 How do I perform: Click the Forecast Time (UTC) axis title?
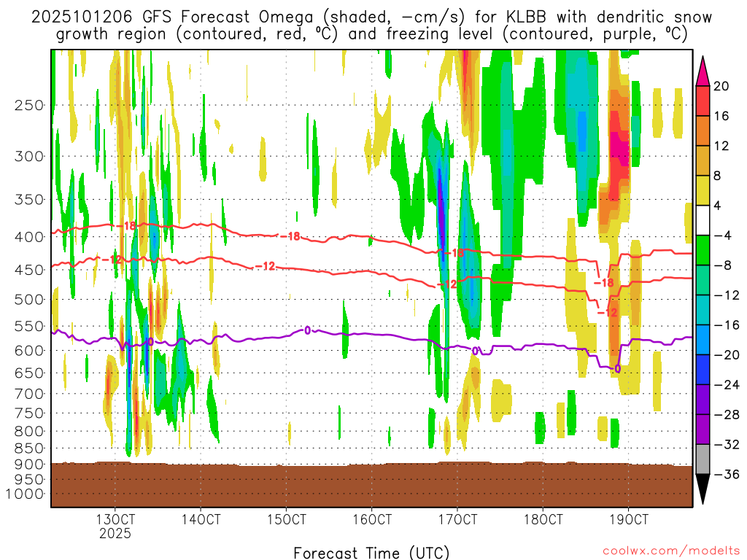point(371,553)
